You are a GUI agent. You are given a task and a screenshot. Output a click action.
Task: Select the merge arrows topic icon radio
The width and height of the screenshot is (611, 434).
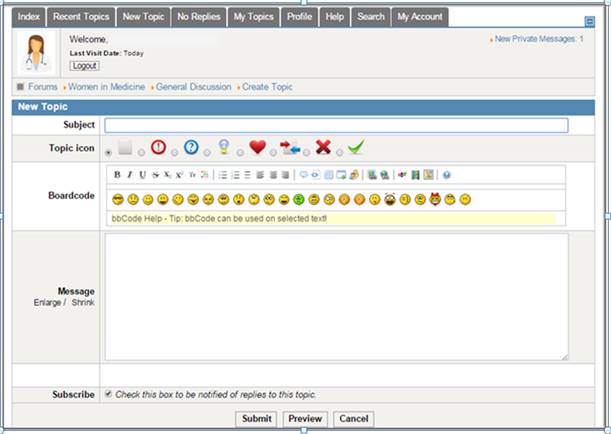click(274, 153)
